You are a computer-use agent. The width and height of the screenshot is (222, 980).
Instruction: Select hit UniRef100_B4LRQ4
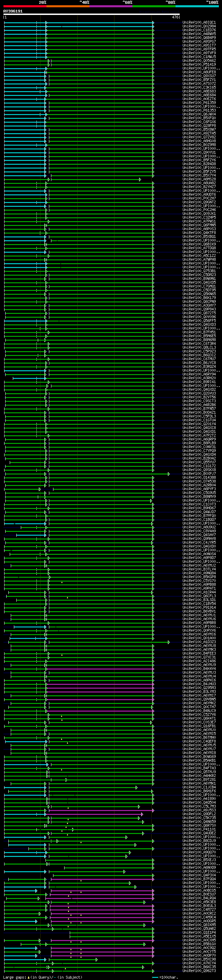tap(199, 898)
